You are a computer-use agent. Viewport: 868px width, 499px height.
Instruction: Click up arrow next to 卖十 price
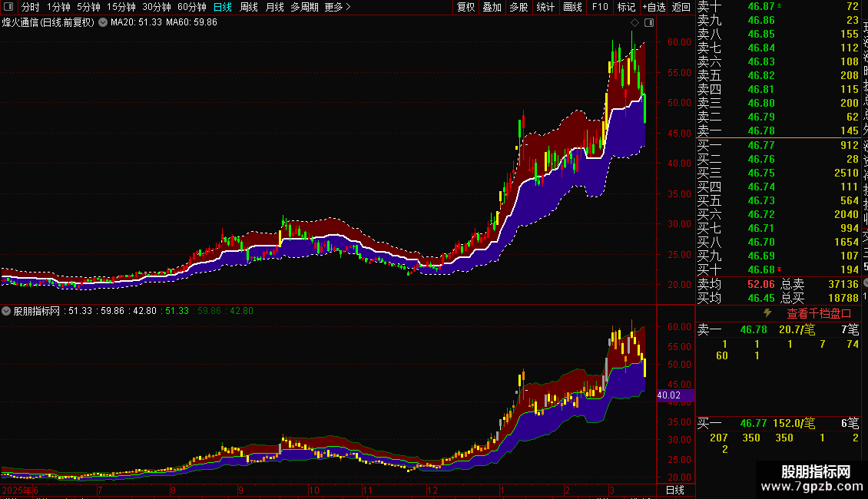coord(780,6)
